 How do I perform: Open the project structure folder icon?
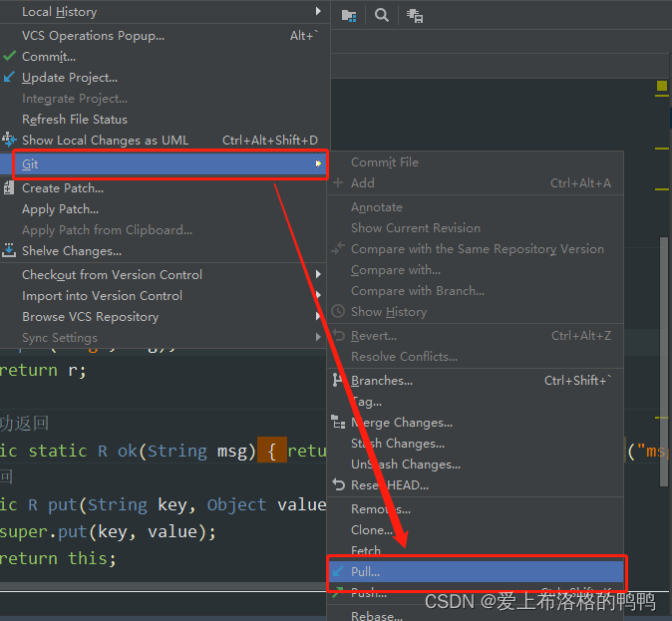(x=349, y=16)
